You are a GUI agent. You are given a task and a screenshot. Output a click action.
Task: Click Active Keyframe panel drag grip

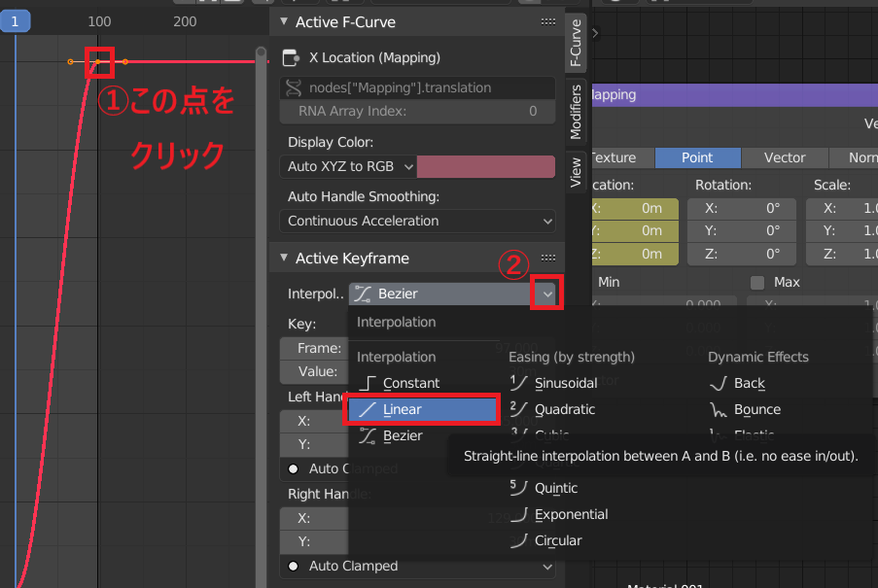tap(548, 258)
